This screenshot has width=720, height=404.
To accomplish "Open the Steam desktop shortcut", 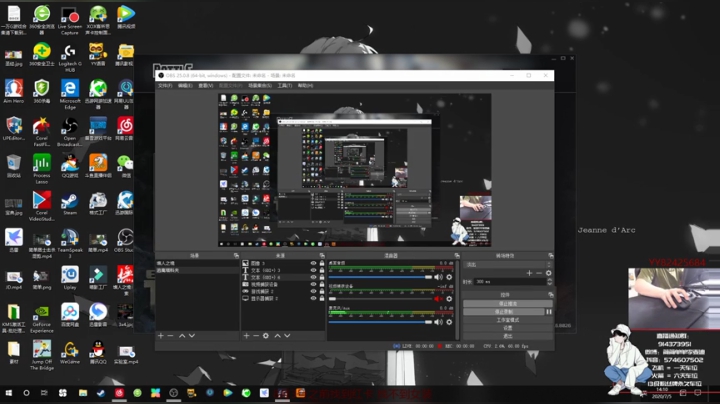I will [70, 205].
